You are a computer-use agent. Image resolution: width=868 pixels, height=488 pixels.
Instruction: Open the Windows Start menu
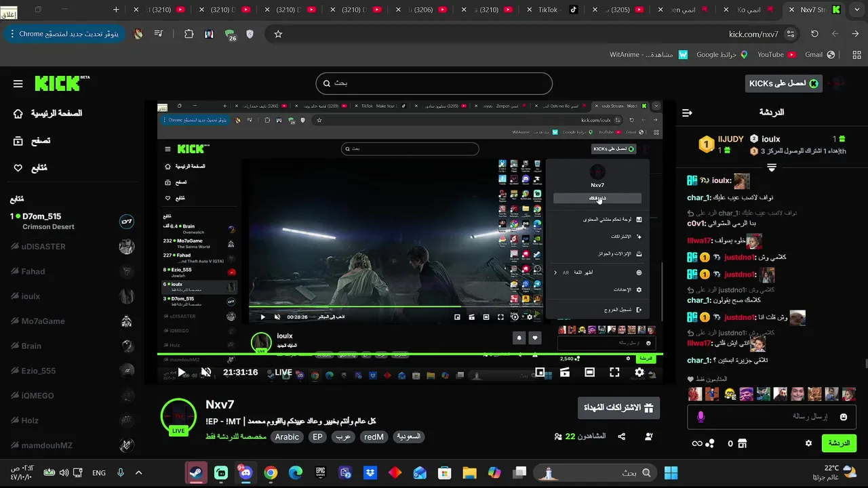671,472
